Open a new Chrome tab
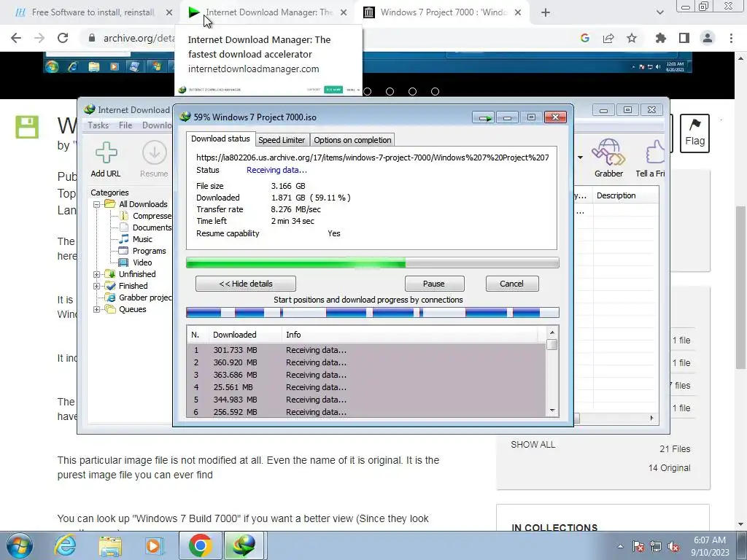 pyautogui.click(x=546, y=13)
